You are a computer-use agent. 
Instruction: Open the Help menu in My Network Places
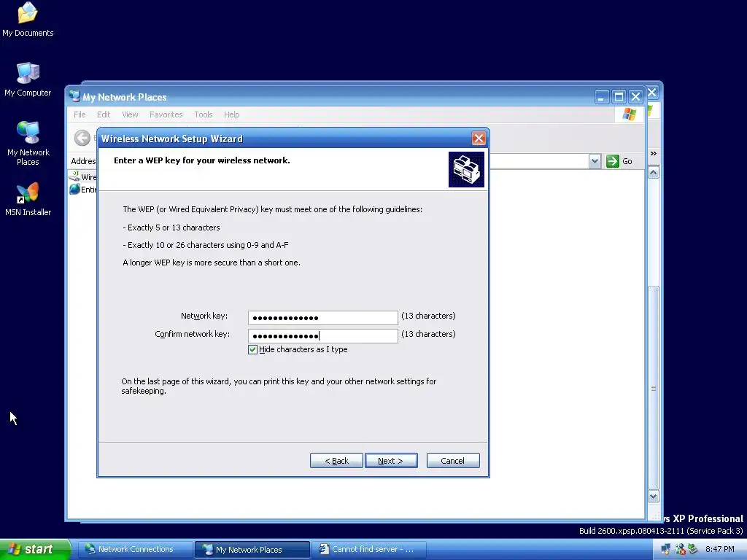[x=231, y=114]
